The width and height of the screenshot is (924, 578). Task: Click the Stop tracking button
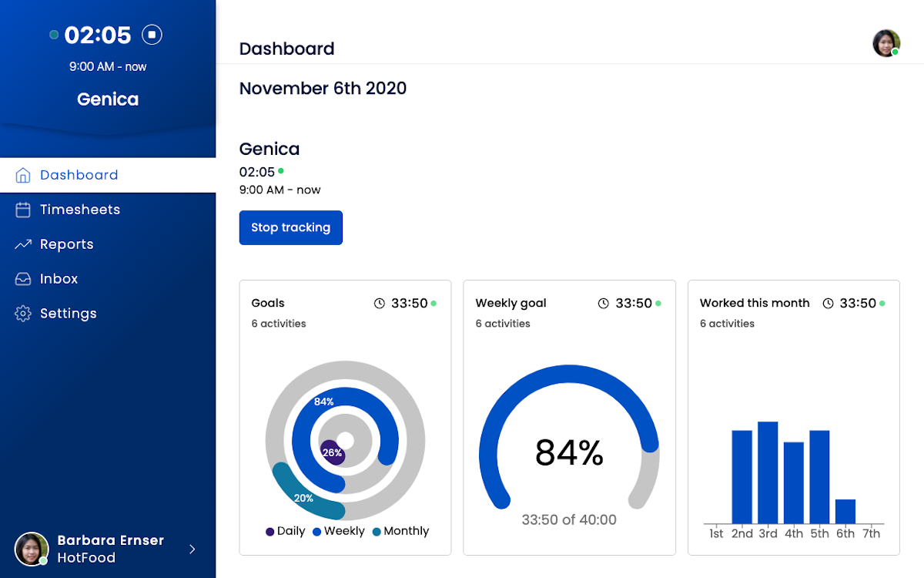point(291,227)
